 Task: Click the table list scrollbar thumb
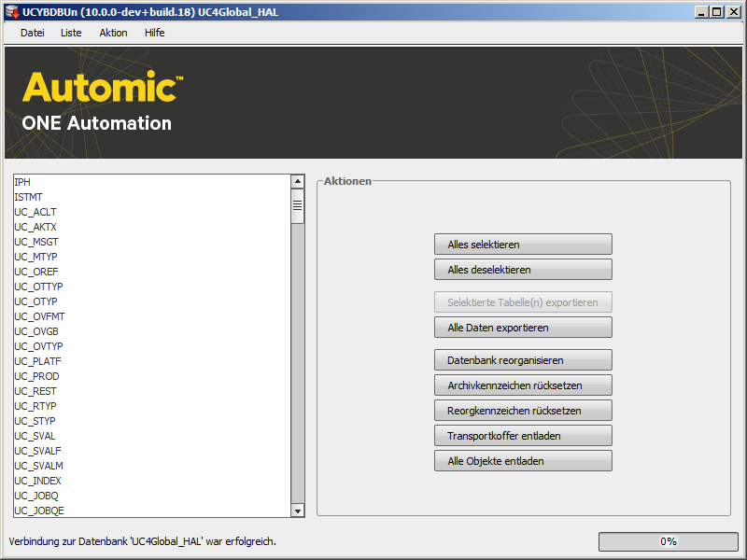click(298, 205)
